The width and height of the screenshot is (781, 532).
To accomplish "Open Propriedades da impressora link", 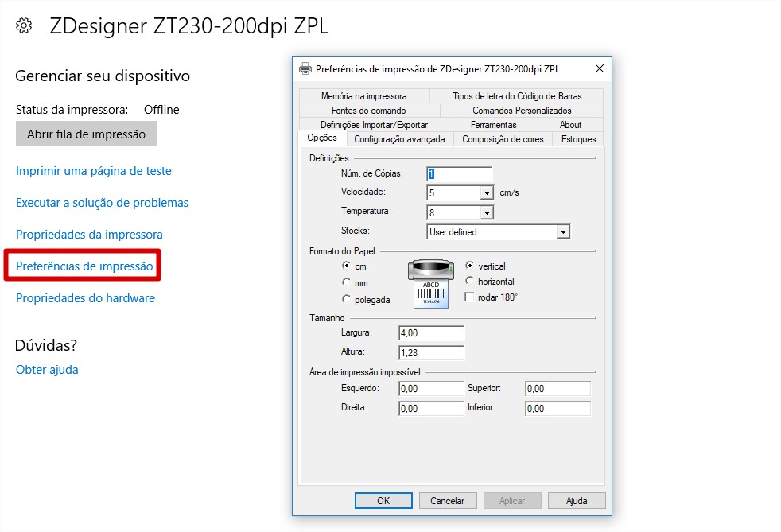I will pyautogui.click(x=89, y=234).
